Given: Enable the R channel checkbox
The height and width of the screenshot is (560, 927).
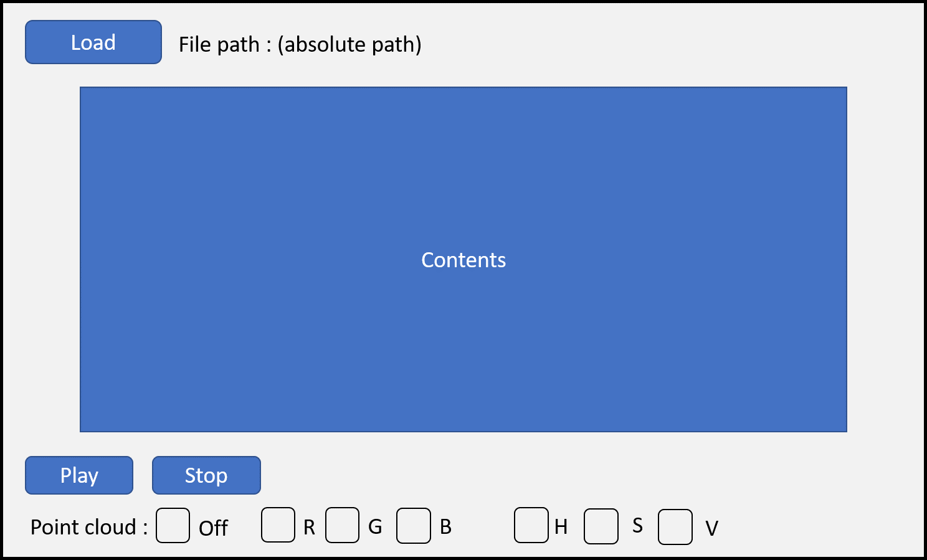Looking at the screenshot, I should pyautogui.click(x=278, y=525).
